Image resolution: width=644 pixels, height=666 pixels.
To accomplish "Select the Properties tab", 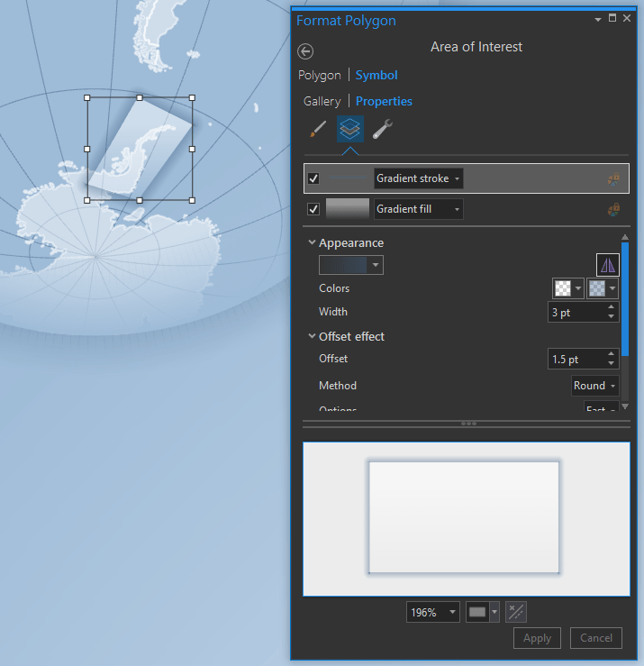I will (384, 102).
